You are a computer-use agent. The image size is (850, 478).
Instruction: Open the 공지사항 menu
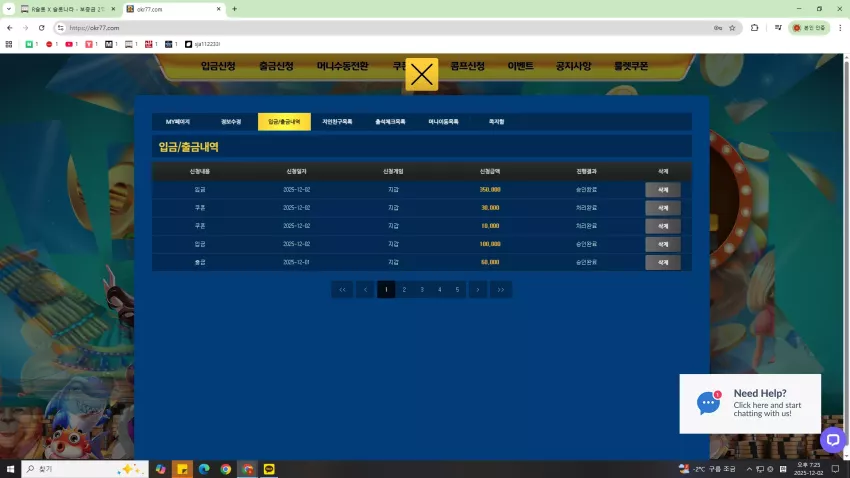tap(573, 66)
